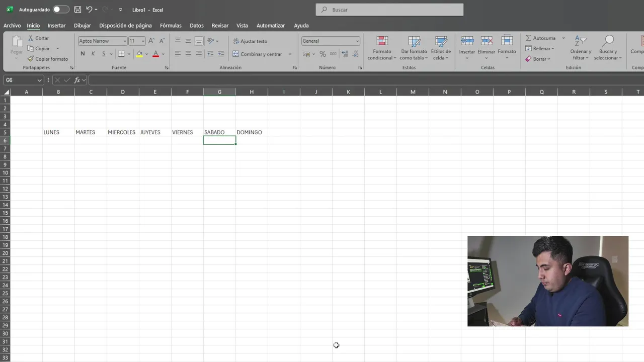Apply percent style icon
Screen dimensions: 644x362
(x=323, y=54)
